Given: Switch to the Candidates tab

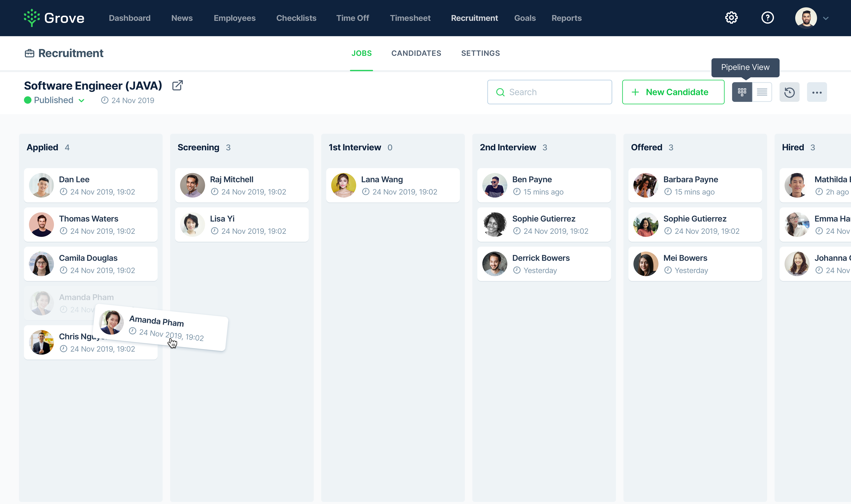Looking at the screenshot, I should pos(416,53).
